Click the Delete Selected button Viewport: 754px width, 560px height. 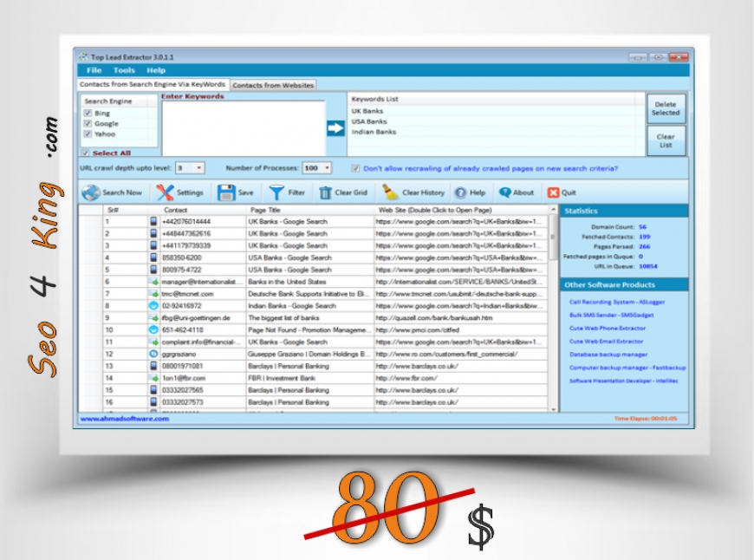click(x=666, y=108)
